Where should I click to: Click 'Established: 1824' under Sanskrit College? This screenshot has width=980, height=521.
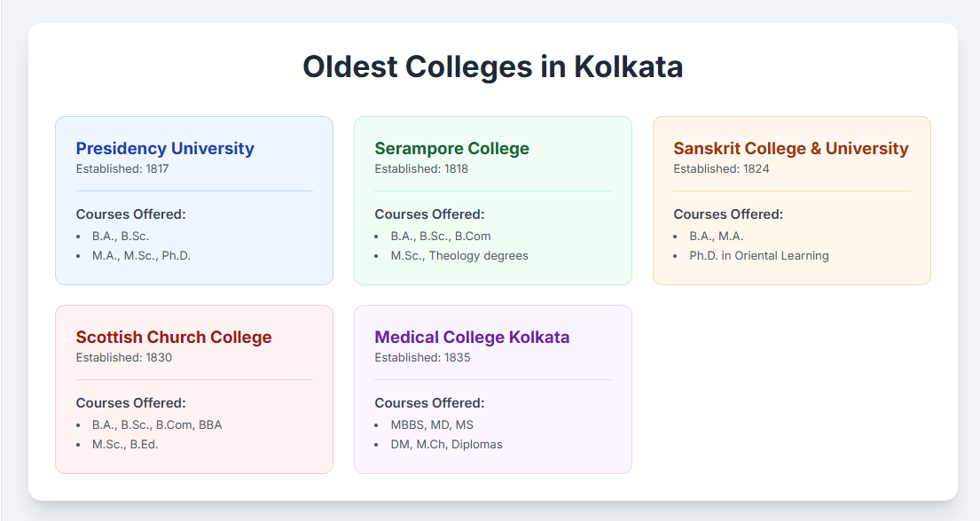(720, 168)
